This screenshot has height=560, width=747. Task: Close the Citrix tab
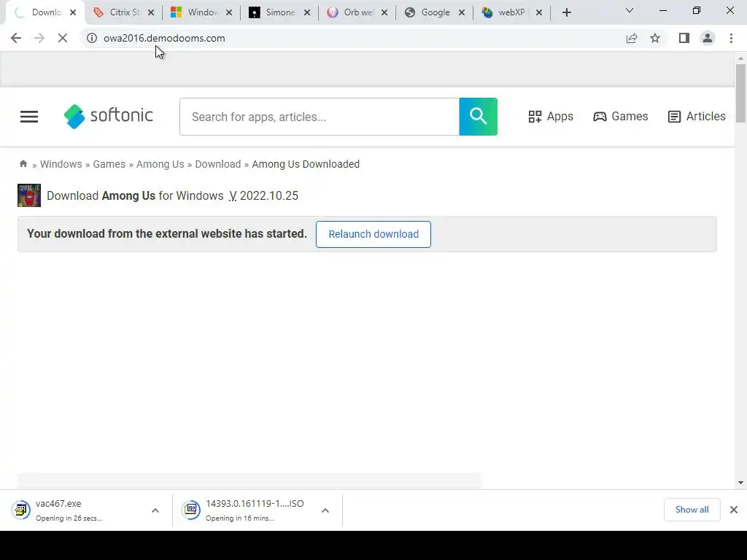pos(151,13)
